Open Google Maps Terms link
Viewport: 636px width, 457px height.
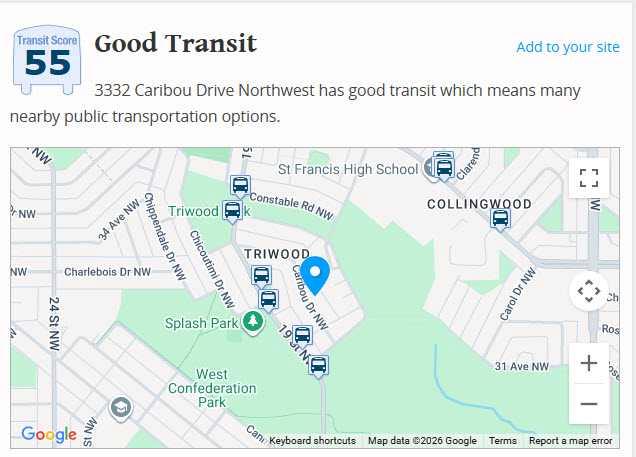click(503, 441)
